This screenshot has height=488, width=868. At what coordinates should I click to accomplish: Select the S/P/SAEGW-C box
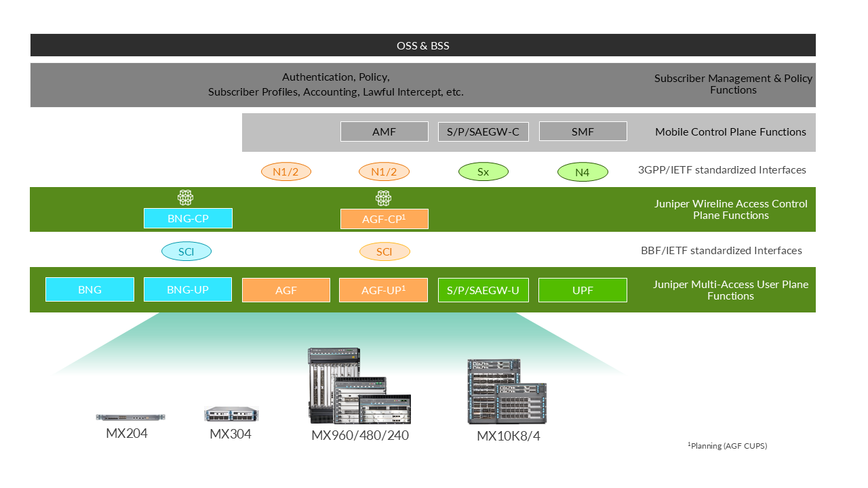coord(483,131)
